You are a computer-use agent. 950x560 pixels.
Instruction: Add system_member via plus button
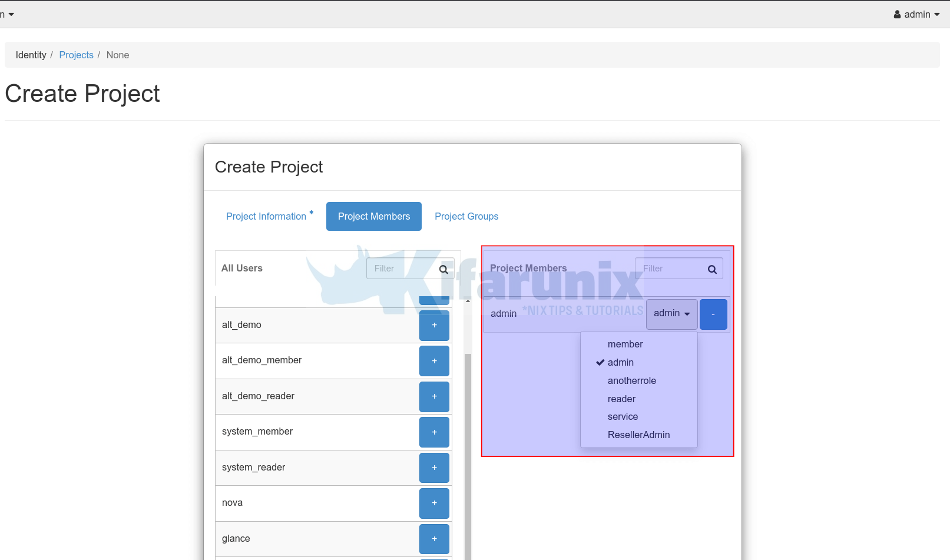click(x=434, y=432)
